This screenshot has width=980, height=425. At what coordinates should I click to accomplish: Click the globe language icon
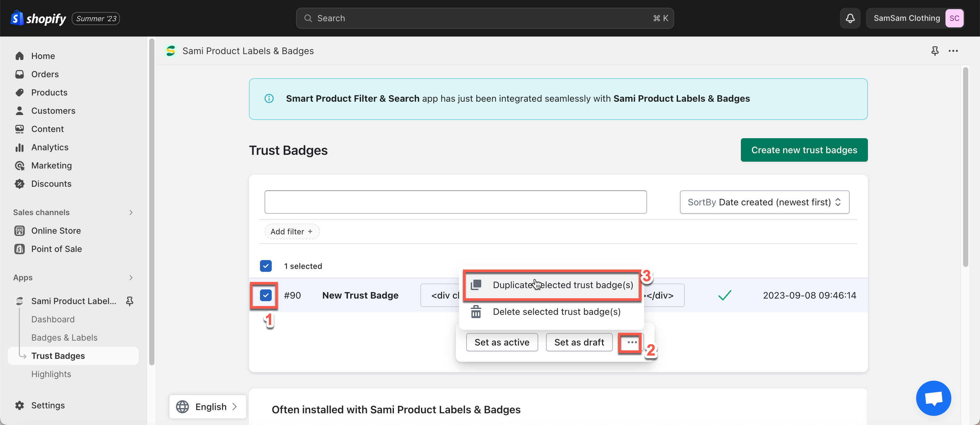point(182,407)
